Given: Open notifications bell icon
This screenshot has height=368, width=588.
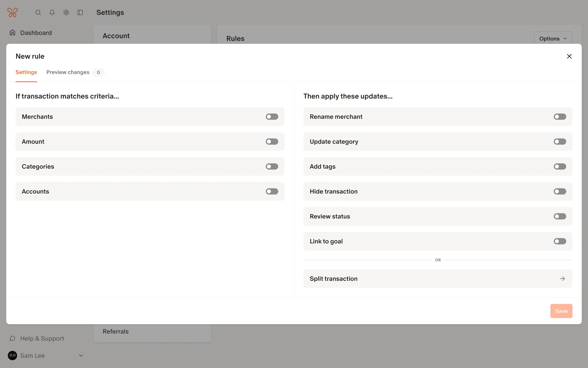Looking at the screenshot, I should (x=52, y=13).
